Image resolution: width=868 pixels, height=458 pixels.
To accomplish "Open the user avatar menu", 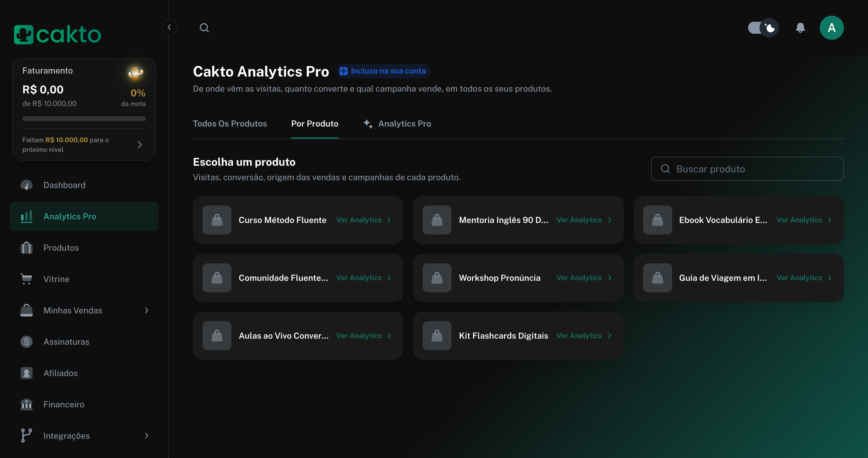I will (831, 28).
